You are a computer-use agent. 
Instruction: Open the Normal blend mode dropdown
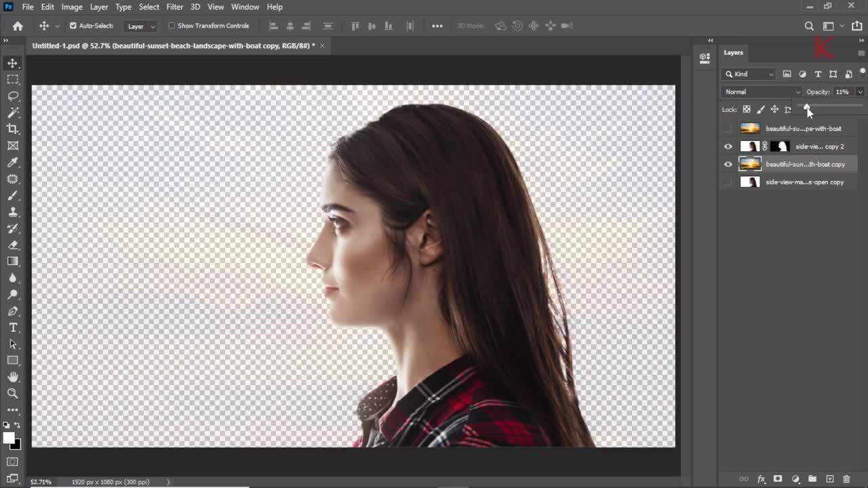pos(762,91)
